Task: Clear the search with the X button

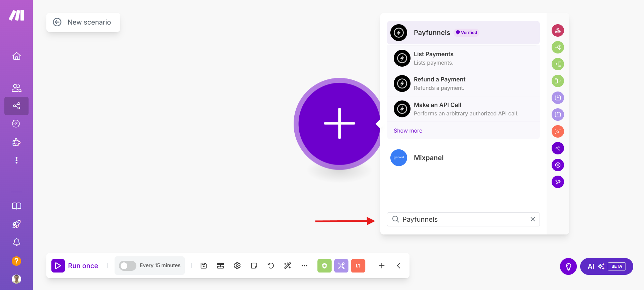Action: [x=533, y=219]
